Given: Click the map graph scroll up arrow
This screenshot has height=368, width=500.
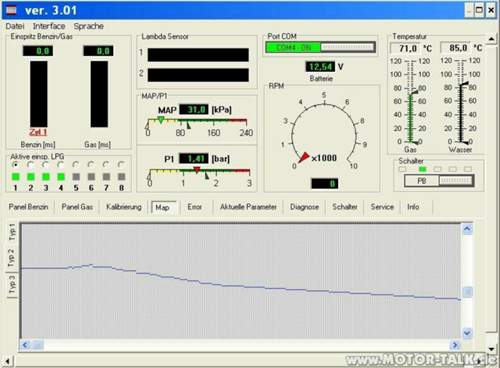Looking at the screenshot, I should click(467, 229).
